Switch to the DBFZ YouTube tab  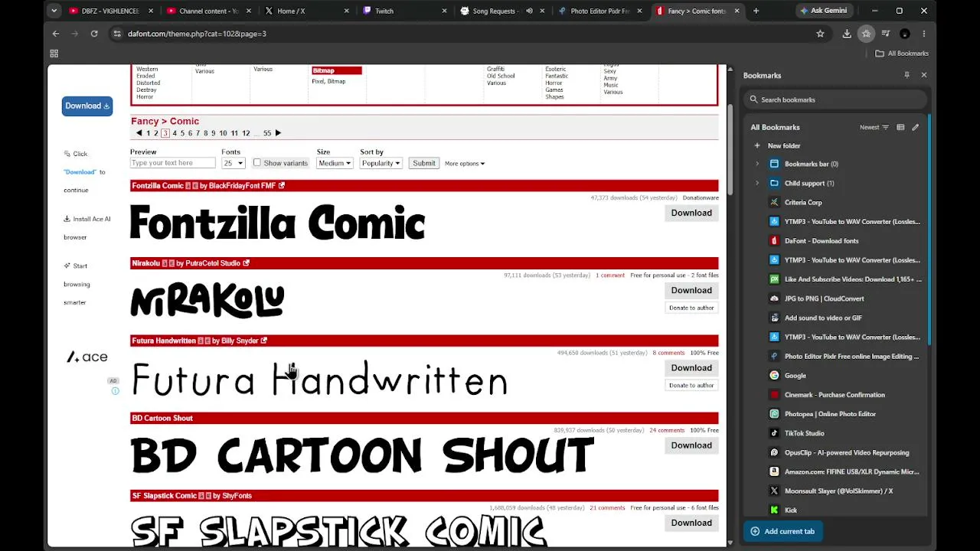pos(109,11)
